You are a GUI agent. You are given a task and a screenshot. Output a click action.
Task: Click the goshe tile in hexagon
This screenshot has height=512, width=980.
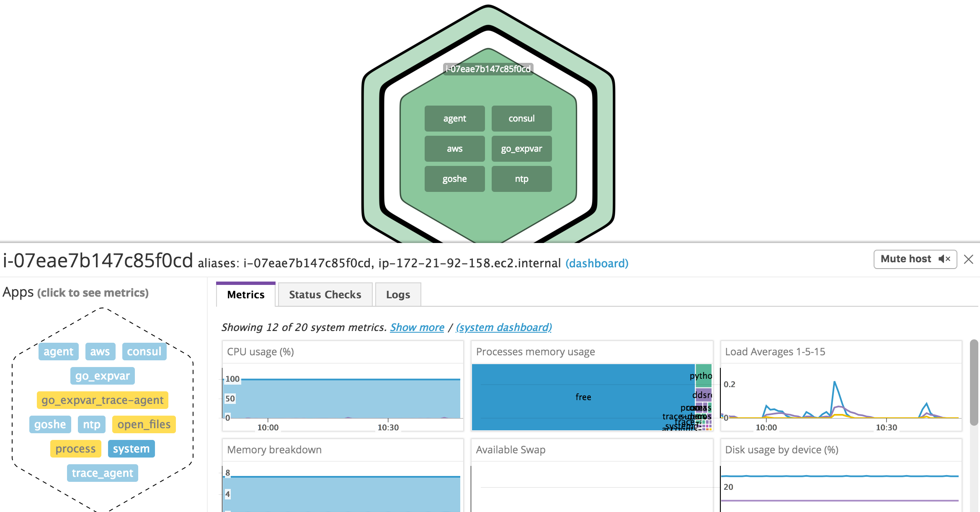(454, 179)
